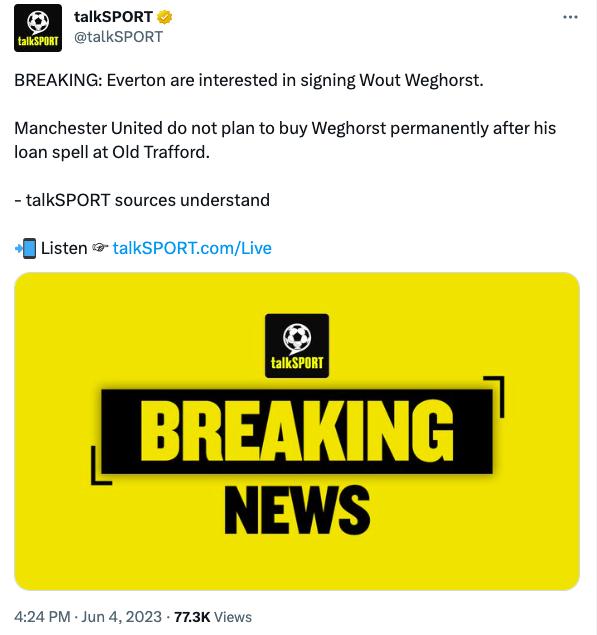The height and width of the screenshot is (635, 597).
Task: Click the pointing hand emoji
Action: pyautogui.click(x=100, y=248)
